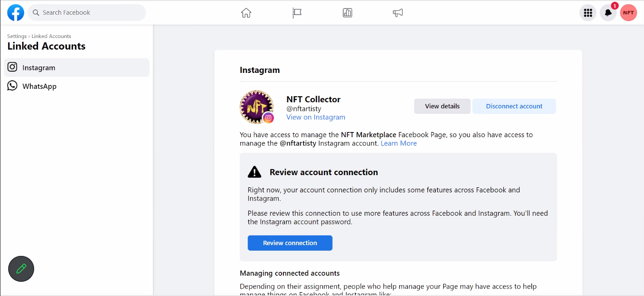Click the red notification count badge
Image resolution: width=644 pixels, height=296 pixels.
615,6
